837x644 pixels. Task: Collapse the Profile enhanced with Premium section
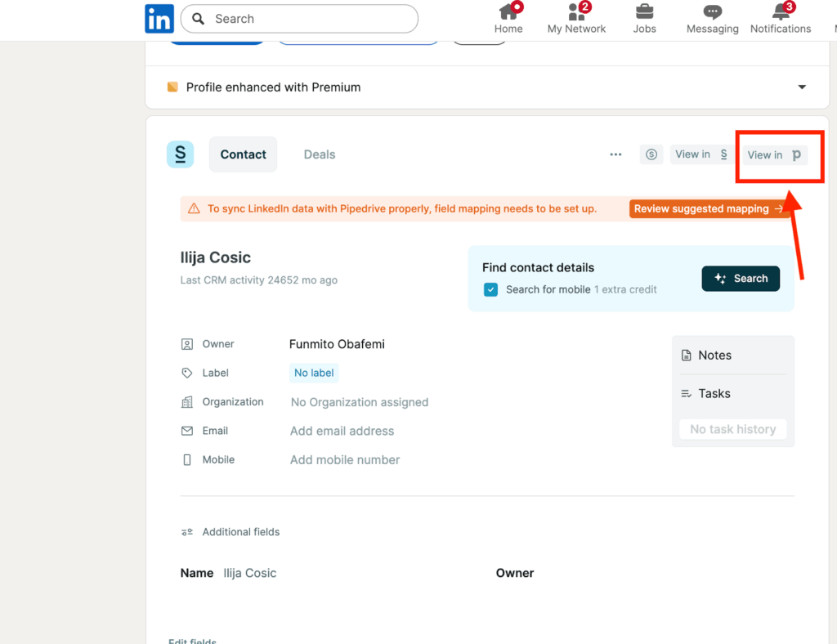click(x=802, y=87)
